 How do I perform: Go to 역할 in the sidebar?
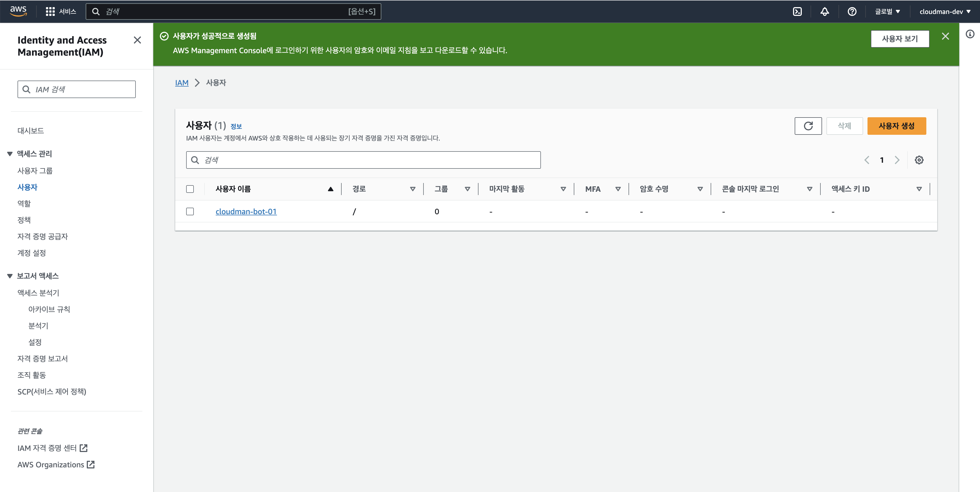point(24,203)
